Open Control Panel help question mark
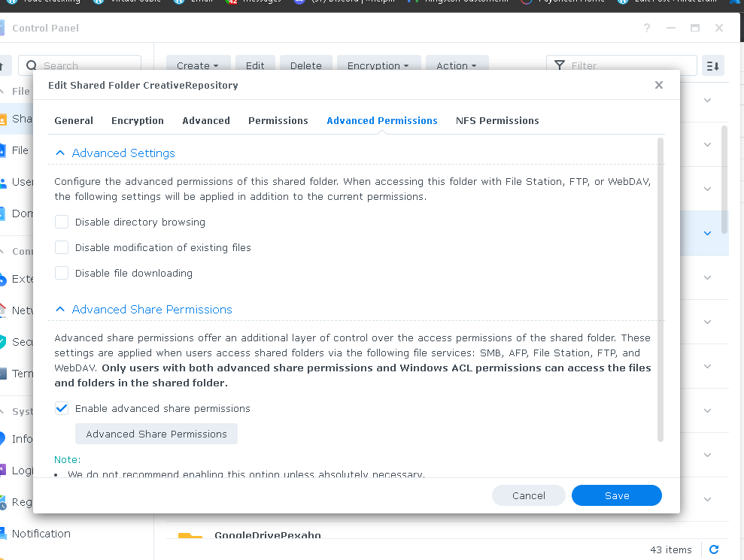Viewport: 744px width, 560px height. coord(647,28)
